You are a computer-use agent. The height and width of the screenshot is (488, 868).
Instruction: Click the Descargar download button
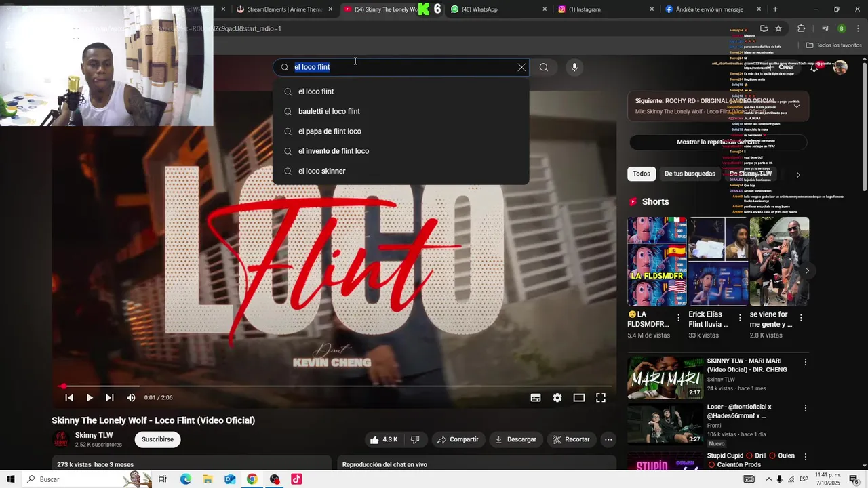coord(515,439)
